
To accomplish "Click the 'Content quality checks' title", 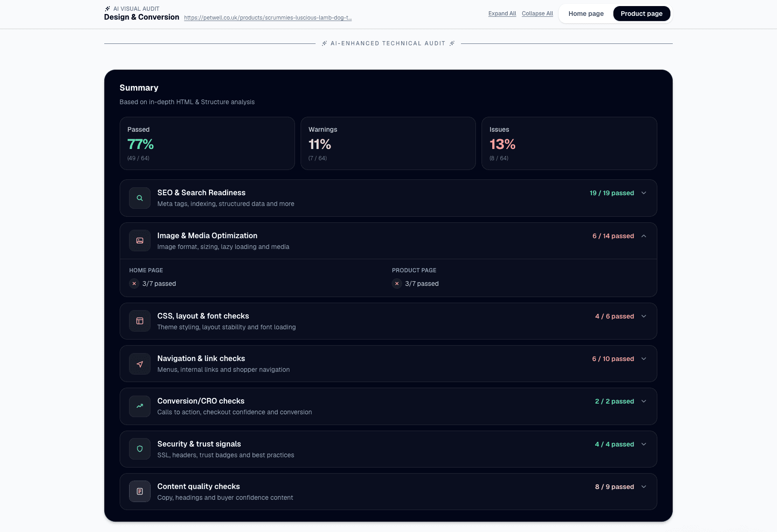I will coord(198,486).
